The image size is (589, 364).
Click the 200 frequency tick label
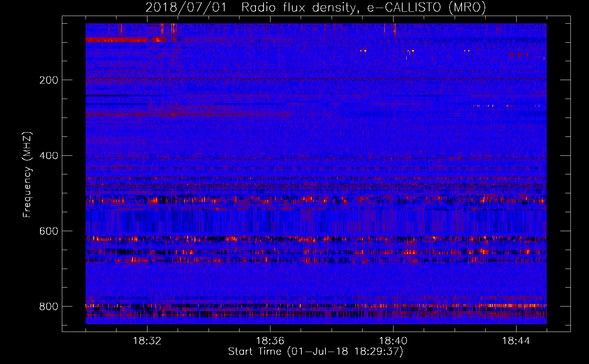(48, 80)
